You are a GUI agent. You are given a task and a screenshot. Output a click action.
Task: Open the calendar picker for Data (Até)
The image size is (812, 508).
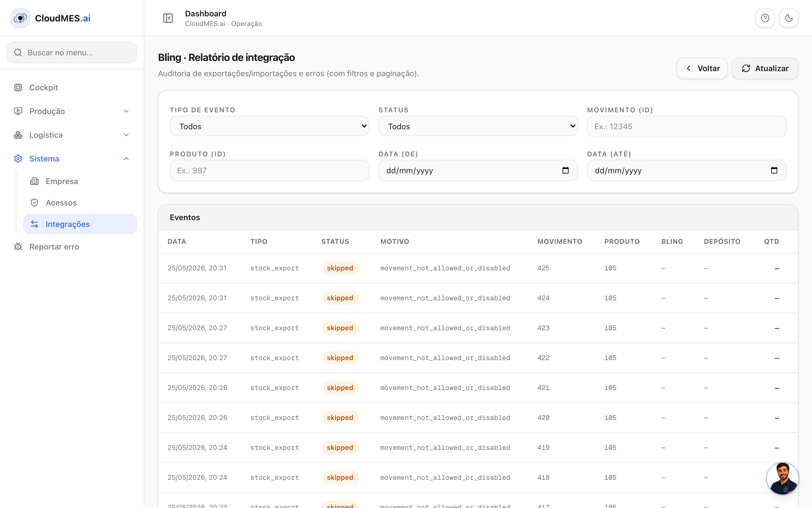coord(774,170)
